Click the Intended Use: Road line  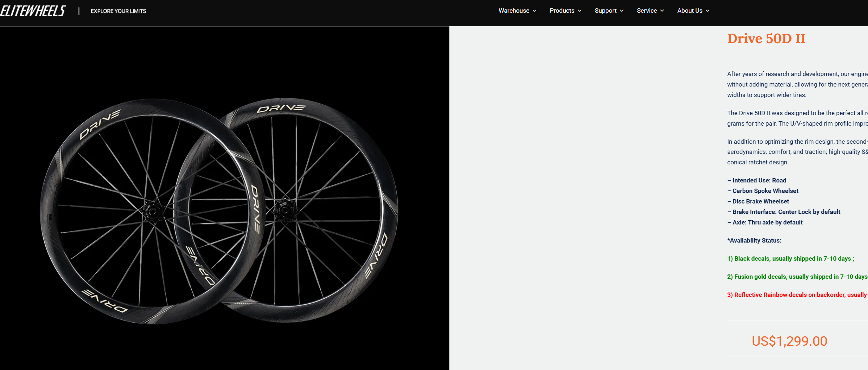click(x=757, y=180)
